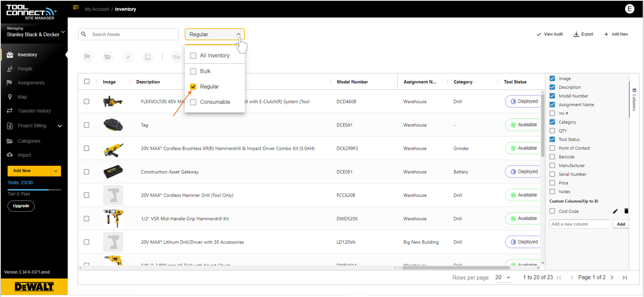This screenshot has height=297, width=644.
Task: Toggle select-all checkbox in table header
Action: click(x=87, y=81)
